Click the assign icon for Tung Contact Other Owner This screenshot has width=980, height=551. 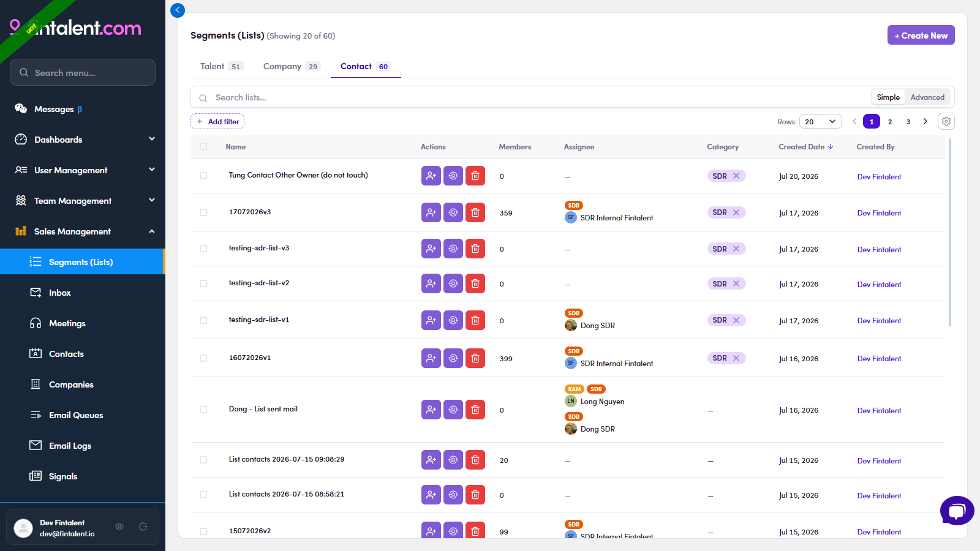(x=453, y=176)
